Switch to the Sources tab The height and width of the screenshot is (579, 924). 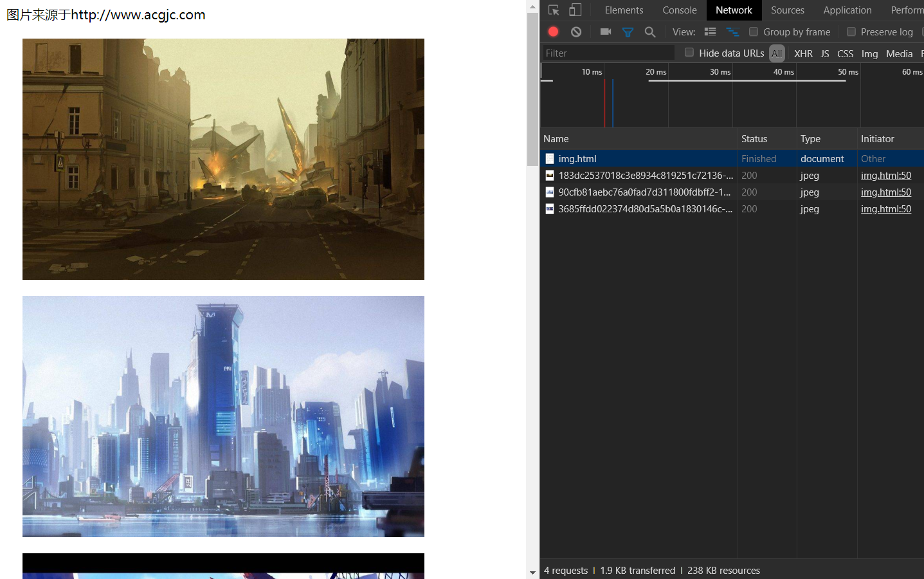pos(788,10)
